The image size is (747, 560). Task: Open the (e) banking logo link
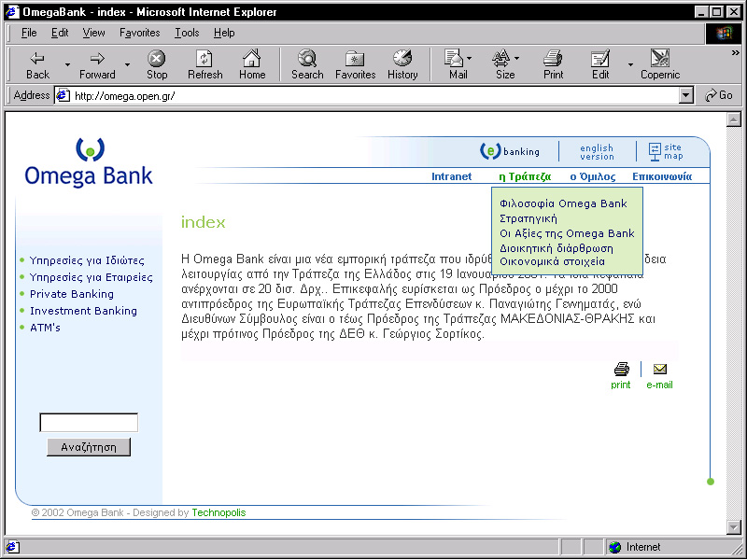pos(509,151)
